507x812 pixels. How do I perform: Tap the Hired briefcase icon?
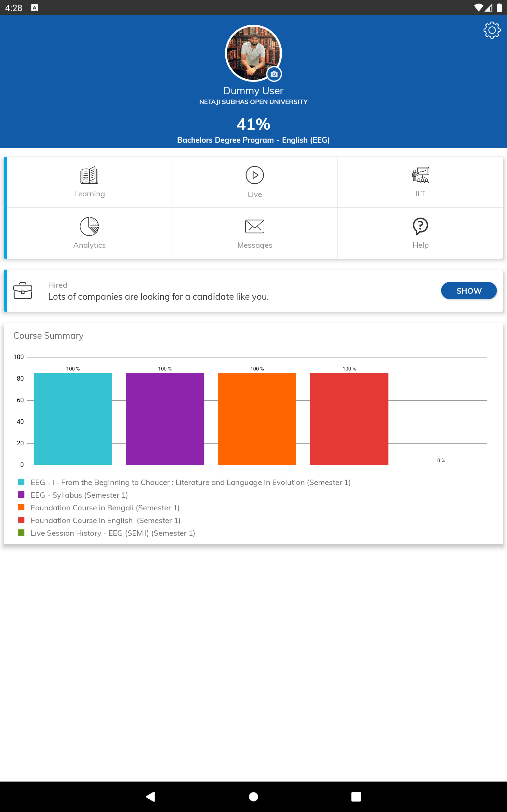tap(23, 291)
